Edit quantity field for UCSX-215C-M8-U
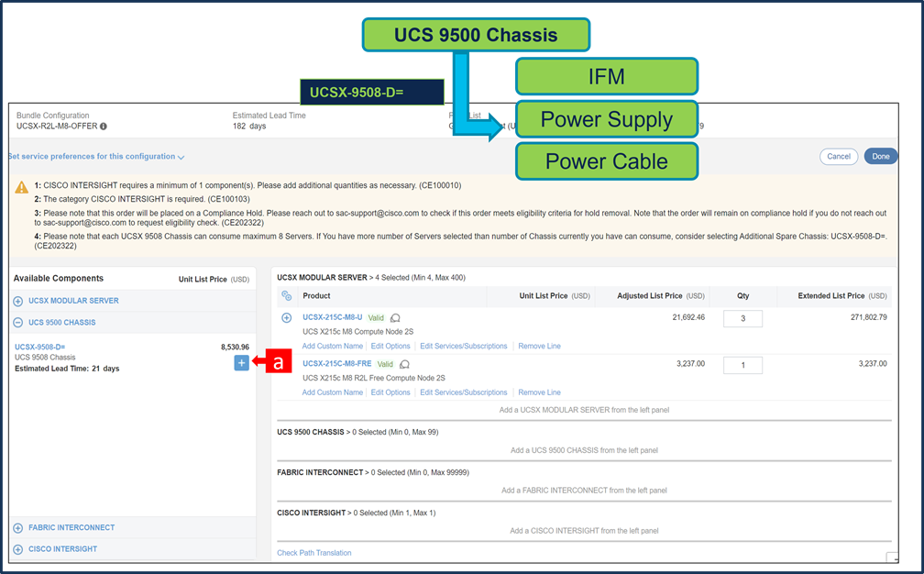The height and width of the screenshot is (574, 924). [x=743, y=318]
